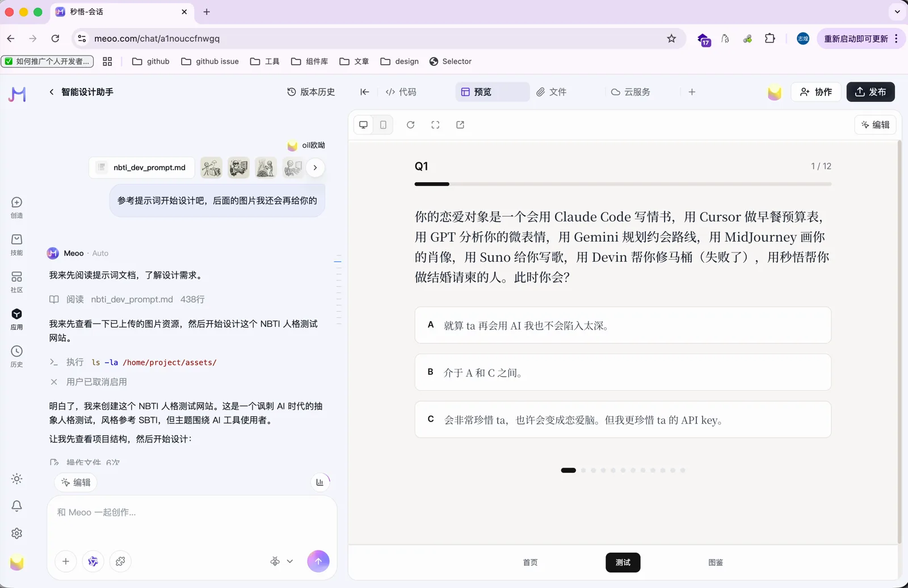Open first attached image thumbnail
Screen dimensions: 908x588
click(211, 167)
